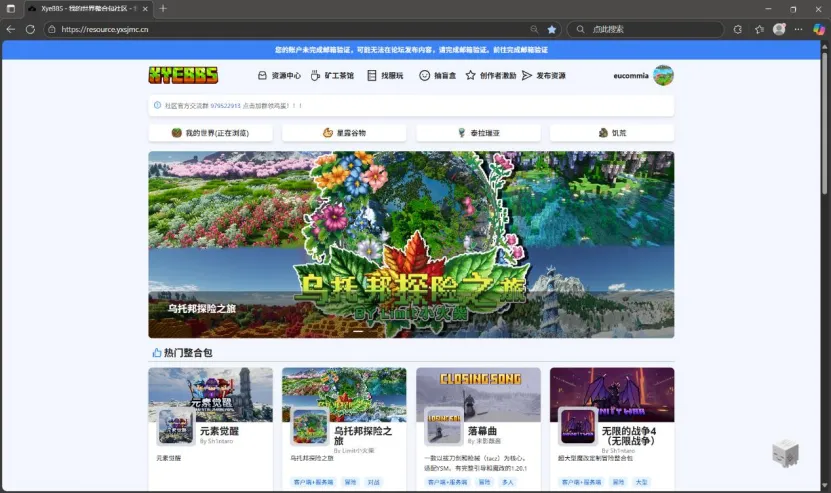
Task: Click the browser search box 点此搜索
Action: point(650,30)
